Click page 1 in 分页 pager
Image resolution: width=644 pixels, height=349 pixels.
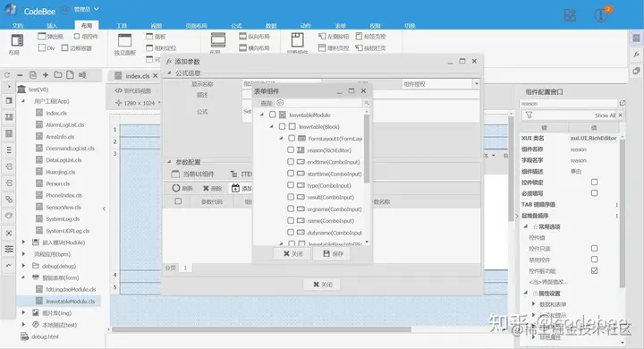tap(185, 268)
